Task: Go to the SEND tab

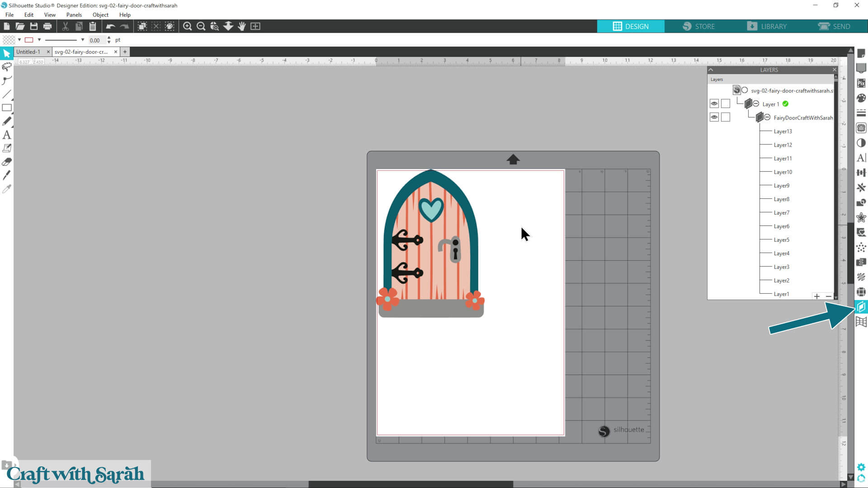Action: click(x=834, y=26)
